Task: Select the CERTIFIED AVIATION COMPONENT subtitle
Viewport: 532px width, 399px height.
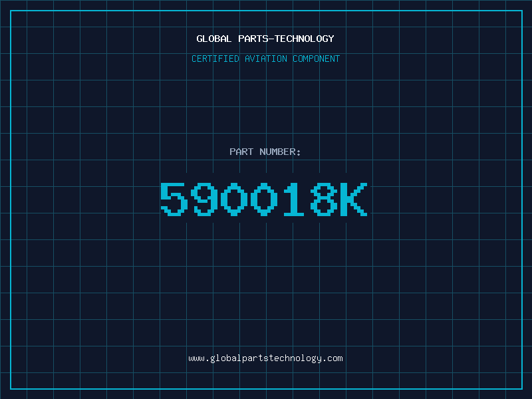Action: (265, 59)
